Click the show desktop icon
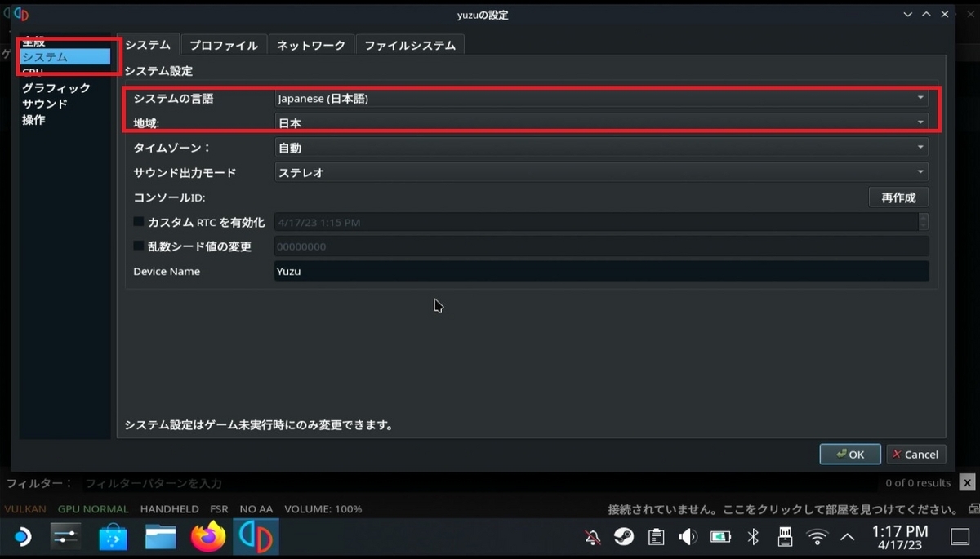Image resolution: width=980 pixels, height=559 pixels. tap(960, 537)
